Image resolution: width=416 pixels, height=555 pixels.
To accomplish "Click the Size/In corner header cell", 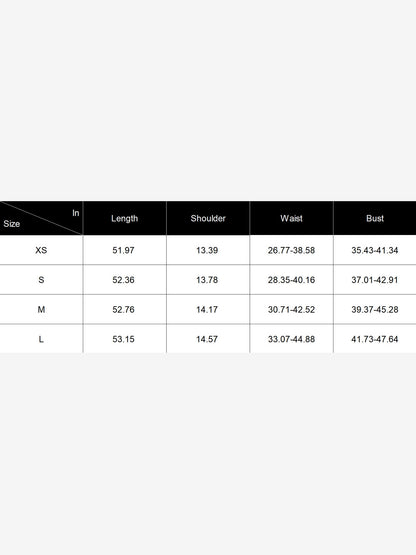I will 41,218.
